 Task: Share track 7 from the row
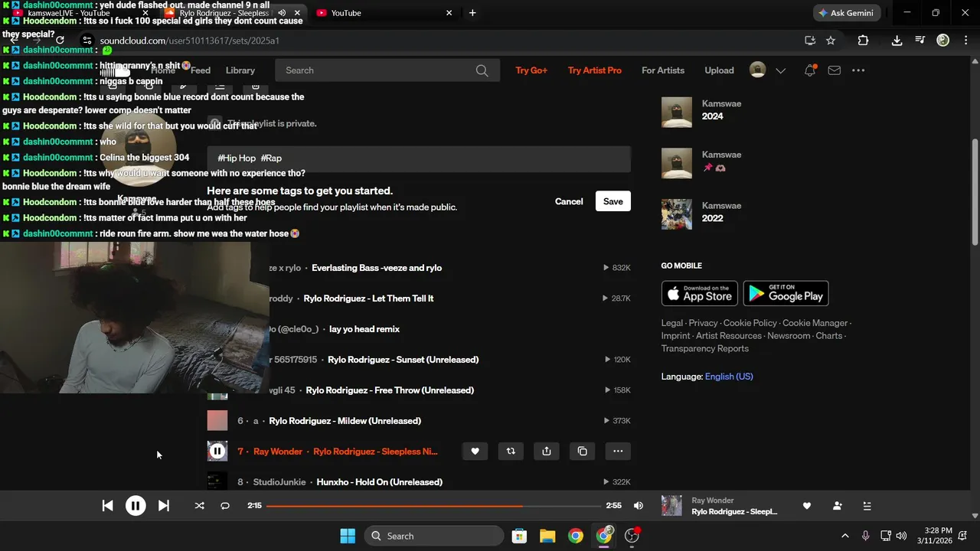point(547,452)
